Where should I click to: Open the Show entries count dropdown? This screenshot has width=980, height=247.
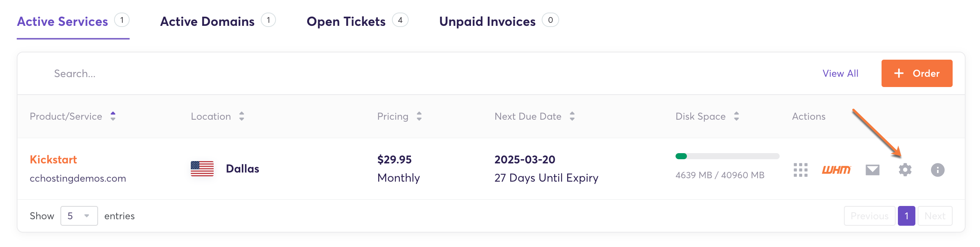[x=79, y=216]
